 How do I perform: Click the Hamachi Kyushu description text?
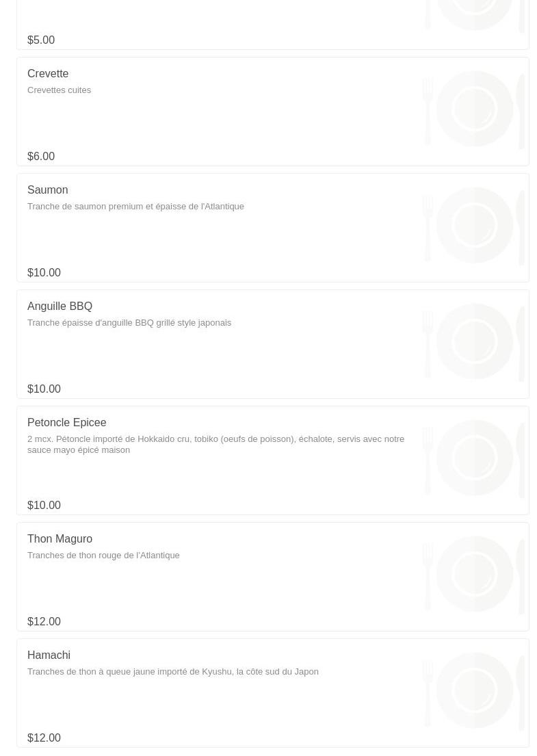click(172, 672)
